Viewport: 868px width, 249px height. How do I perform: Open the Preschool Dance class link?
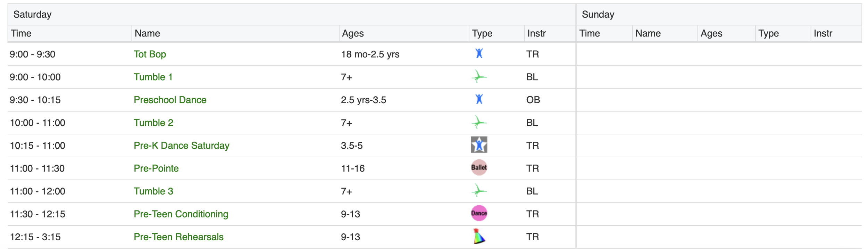(170, 100)
